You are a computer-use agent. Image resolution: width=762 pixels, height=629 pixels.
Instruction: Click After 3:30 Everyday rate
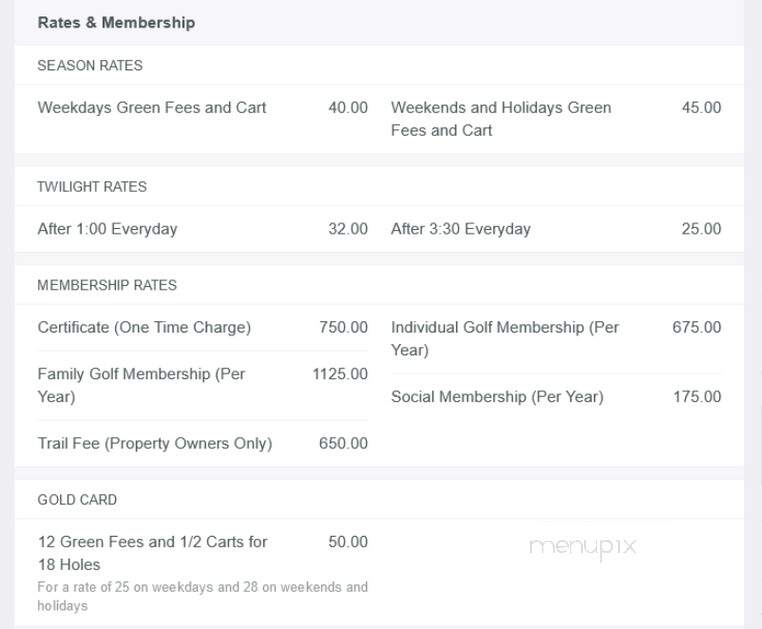[461, 229]
